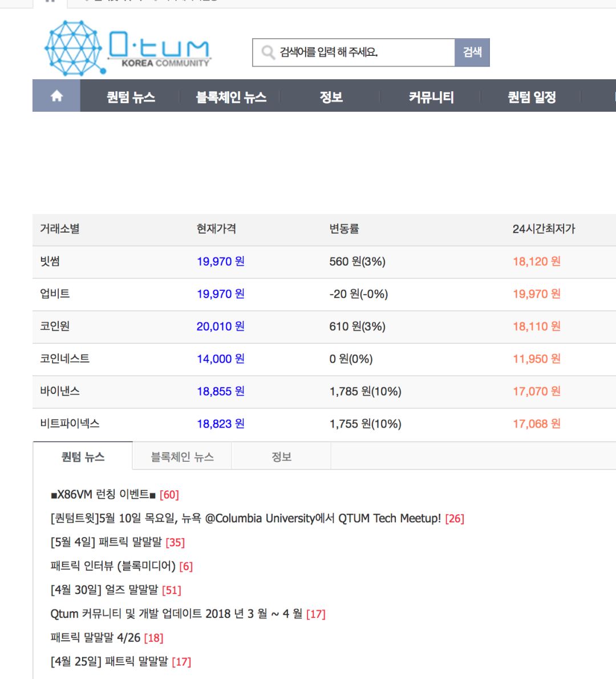This screenshot has height=679, width=616.
Task: Click the [26] comment count on Meetup post
Action: [455, 518]
